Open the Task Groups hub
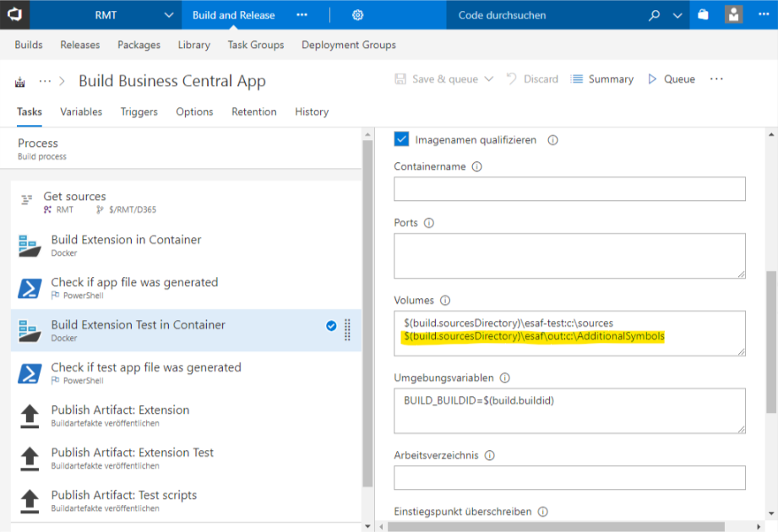 tap(256, 45)
